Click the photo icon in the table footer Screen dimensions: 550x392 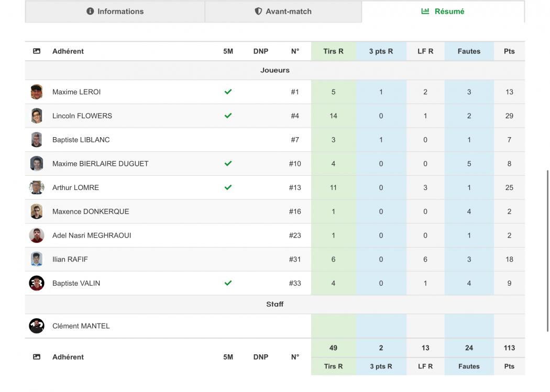point(37,357)
